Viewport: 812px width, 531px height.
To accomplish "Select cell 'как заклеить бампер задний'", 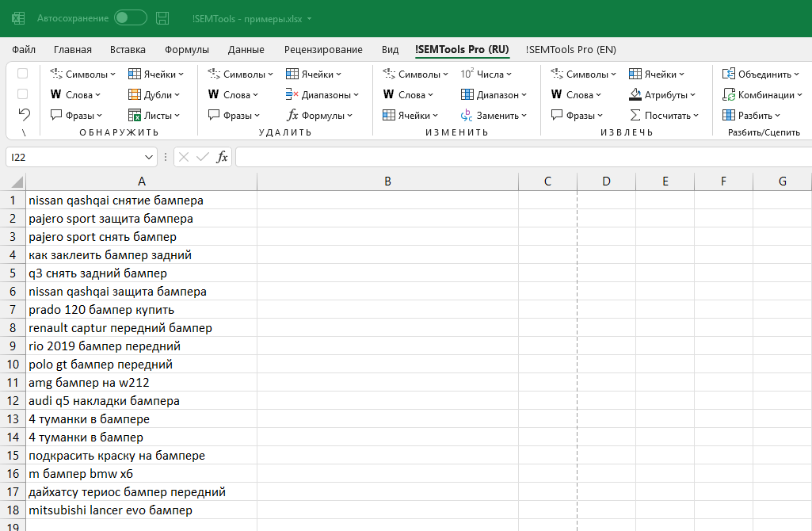I will [x=141, y=255].
